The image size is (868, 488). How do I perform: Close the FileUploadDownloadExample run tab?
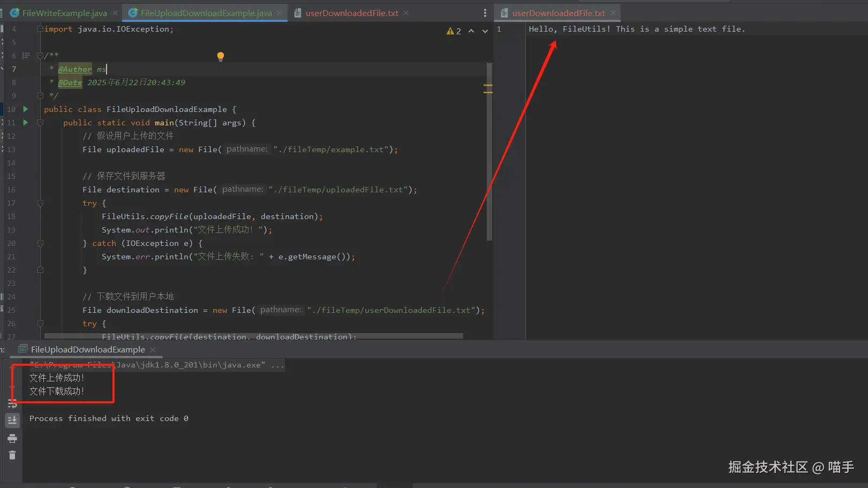pyautogui.click(x=153, y=349)
